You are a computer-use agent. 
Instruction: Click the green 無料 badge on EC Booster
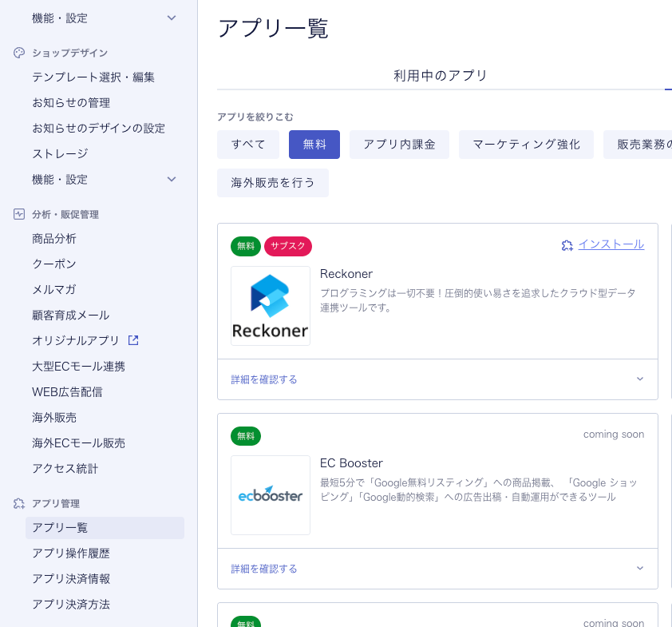[246, 436]
